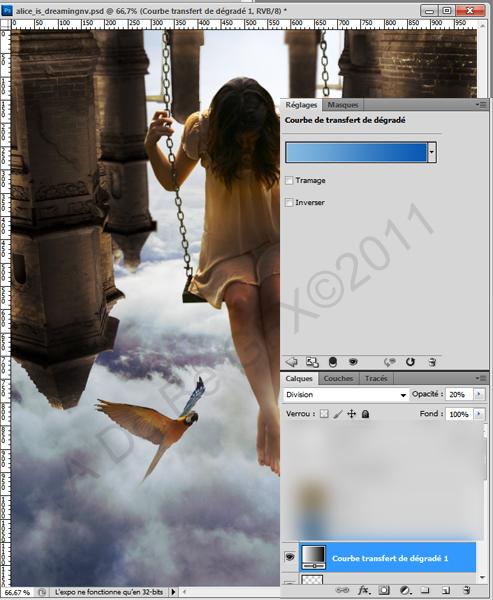Open the Fond slider arrow
The image size is (493, 600).
479,414
